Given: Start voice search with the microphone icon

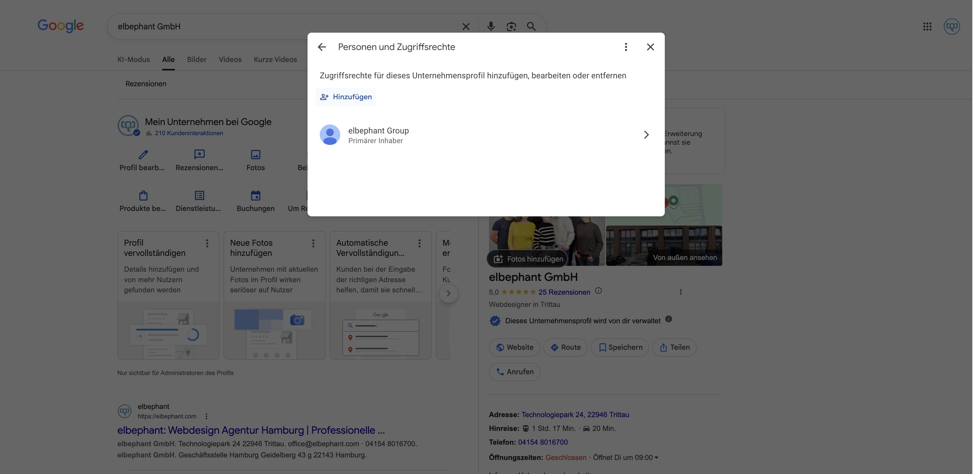Looking at the screenshot, I should (x=491, y=26).
